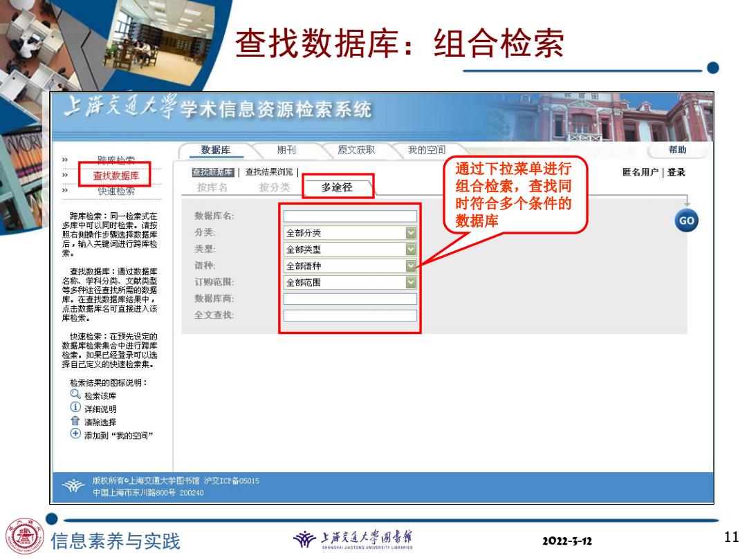747x560 pixels.
Task: Click the 帮助 help button
Action: coord(677,149)
